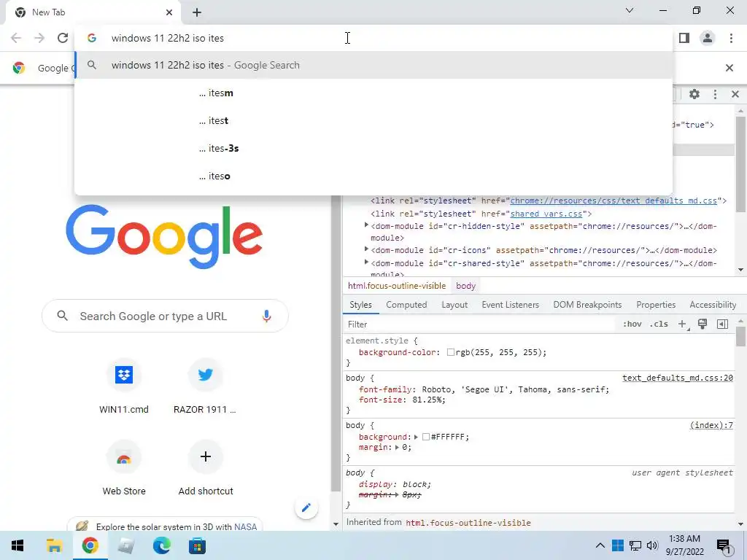This screenshot has width=747, height=560.
Task: Choose the 'iteso' suggestion
Action: [373, 176]
